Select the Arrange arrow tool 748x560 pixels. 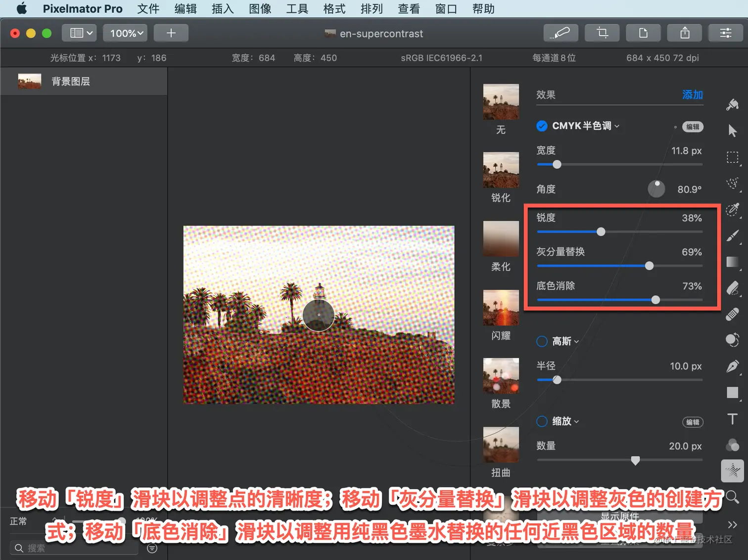click(733, 131)
